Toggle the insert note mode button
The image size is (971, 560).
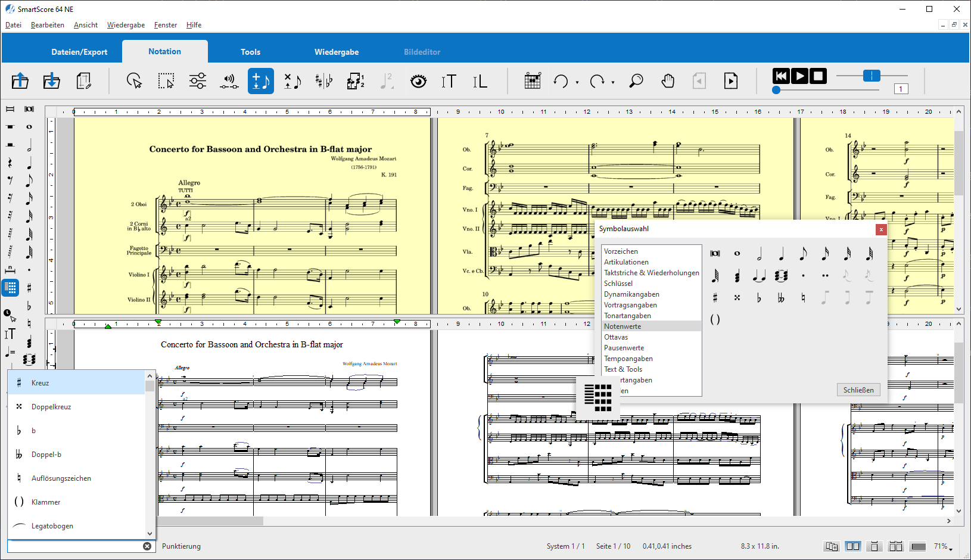click(x=261, y=81)
